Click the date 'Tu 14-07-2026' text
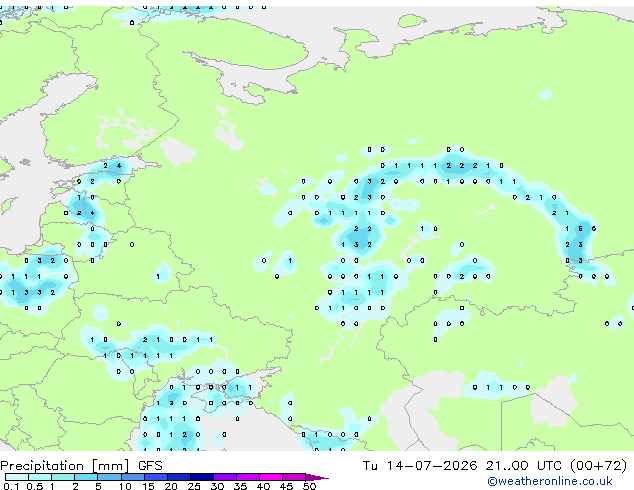The width and height of the screenshot is (634, 490). 420,466
